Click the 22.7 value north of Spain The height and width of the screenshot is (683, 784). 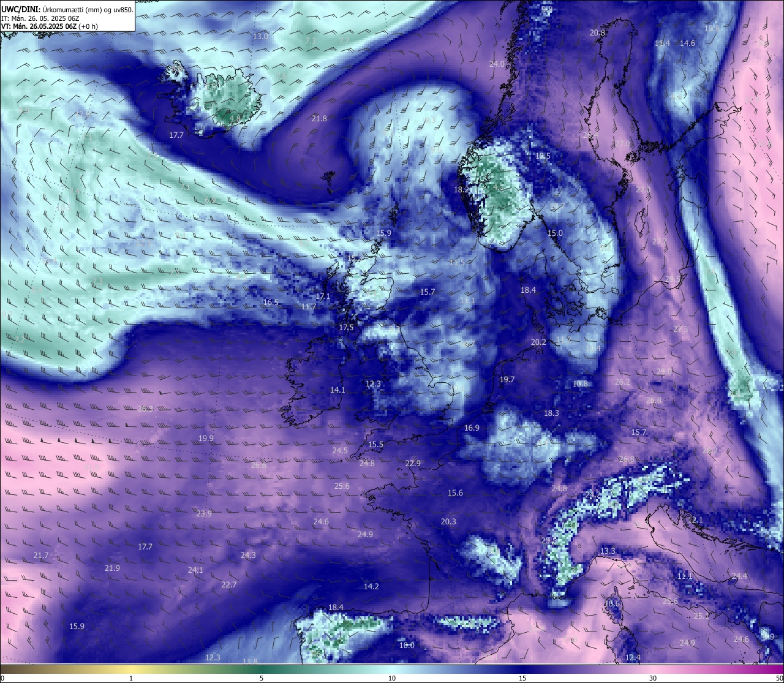[x=228, y=584]
